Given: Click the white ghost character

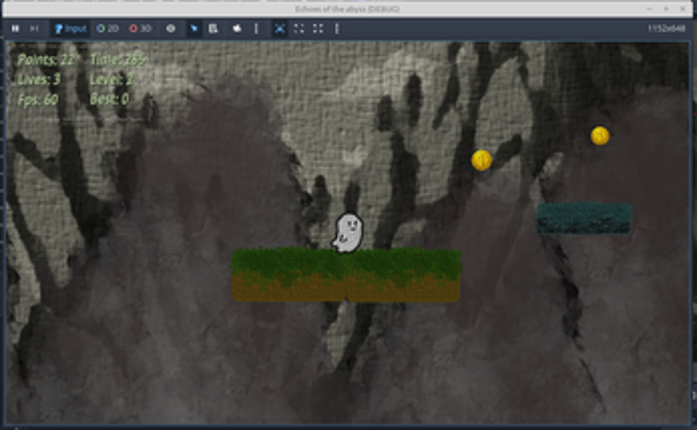Looking at the screenshot, I should click(x=347, y=232).
